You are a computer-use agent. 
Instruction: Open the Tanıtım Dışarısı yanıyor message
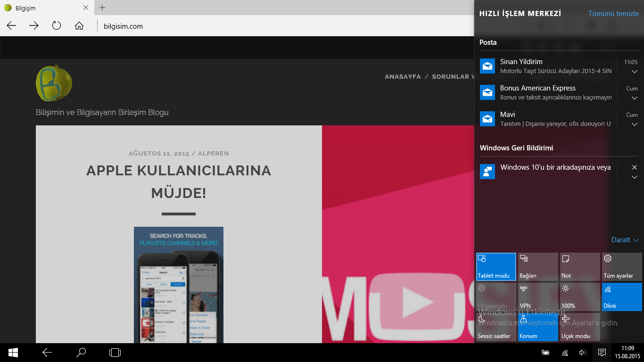(556, 124)
